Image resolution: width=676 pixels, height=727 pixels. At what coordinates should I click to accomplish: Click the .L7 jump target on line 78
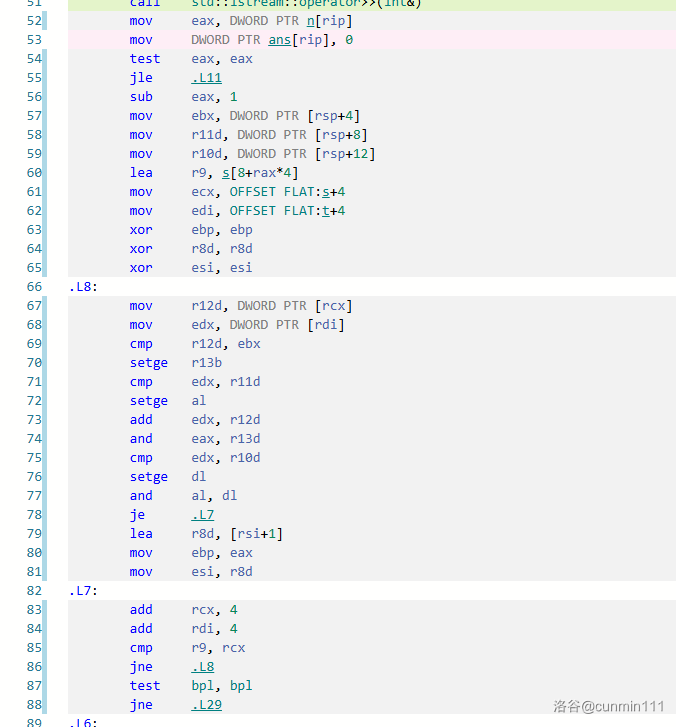pyautogui.click(x=202, y=515)
